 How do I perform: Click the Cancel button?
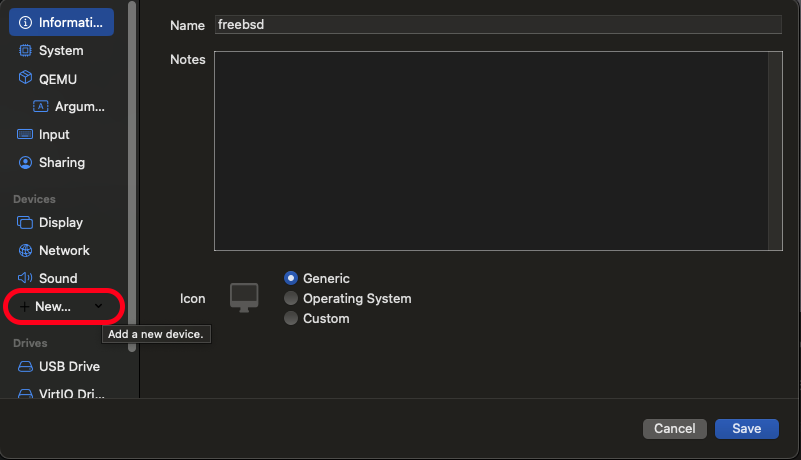674,429
